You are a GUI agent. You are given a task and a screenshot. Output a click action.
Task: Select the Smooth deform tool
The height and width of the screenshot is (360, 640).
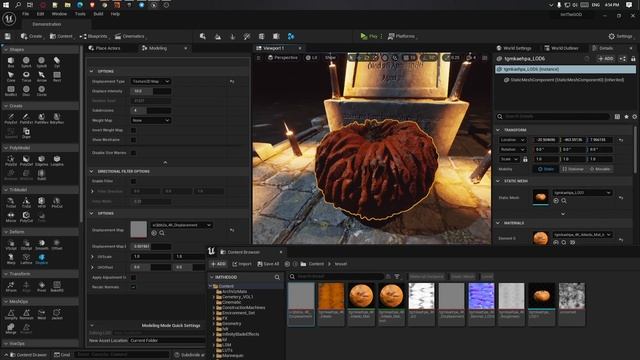coord(41,245)
